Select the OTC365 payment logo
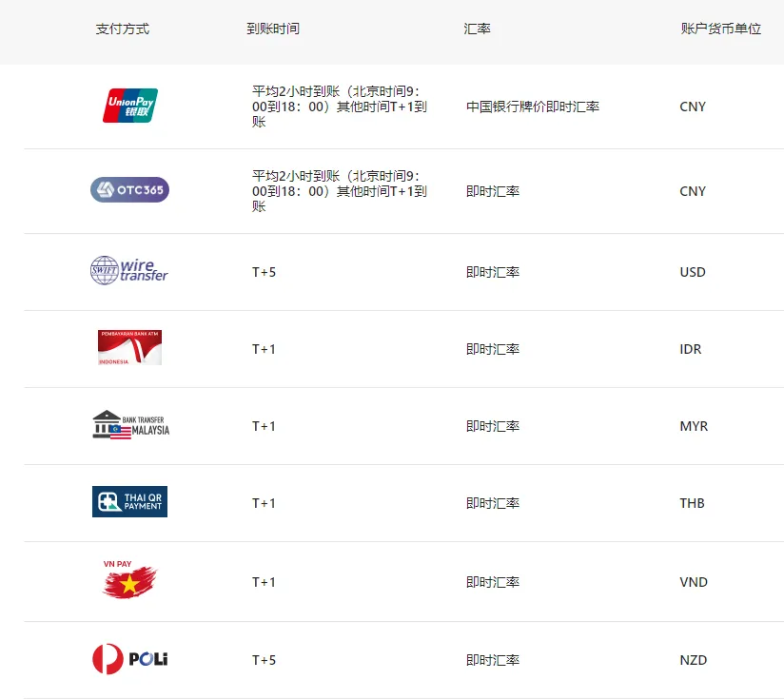 coord(130,190)
